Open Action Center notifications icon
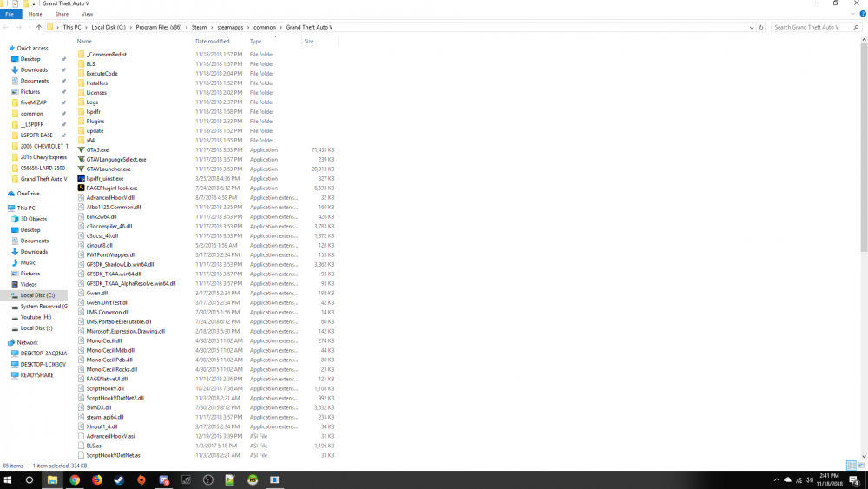Screen dimensions: 868x489 [855, 480]
